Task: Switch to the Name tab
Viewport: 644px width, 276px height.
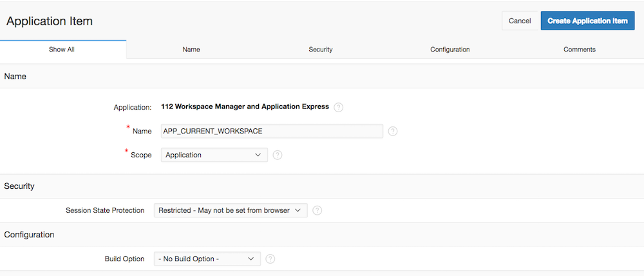Action: coord(191,50)
